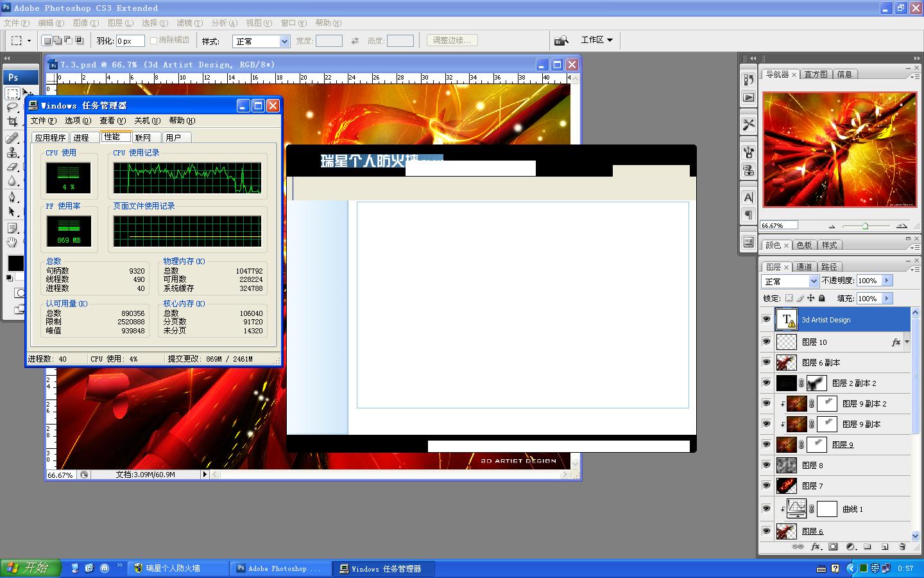Click the Go to Bridge icon
Screen dimensions: 924x578
[x=561, y=40]
